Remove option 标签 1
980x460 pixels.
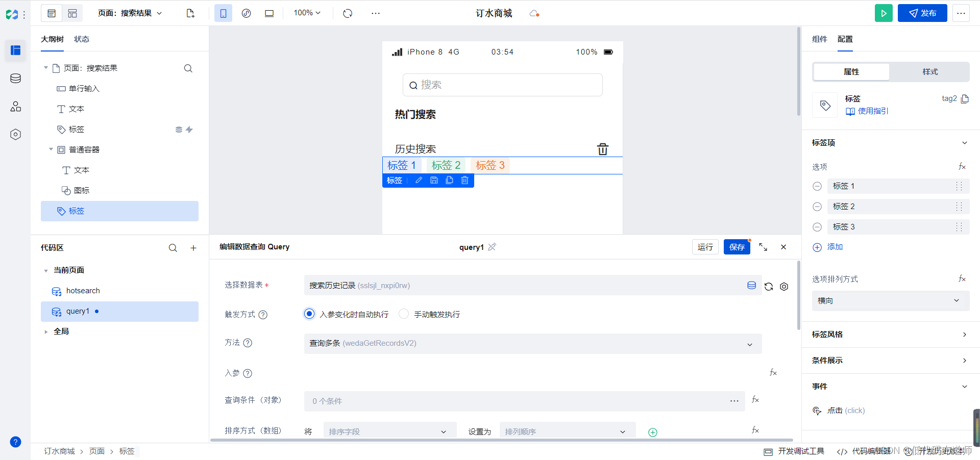click(x=817, y=186)
